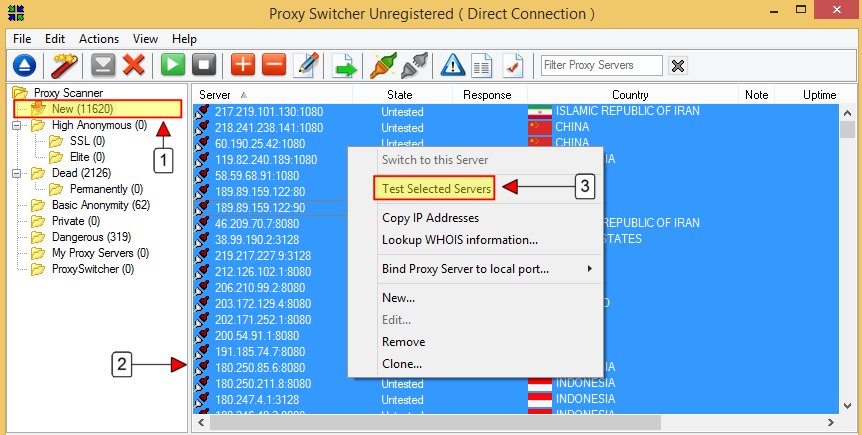Click the horizontal scrollbar right arrow
Viewport: 862px width, 435px height.
(831, 423)
